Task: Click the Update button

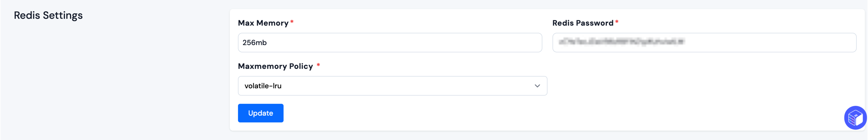Action: pos(261,113)
